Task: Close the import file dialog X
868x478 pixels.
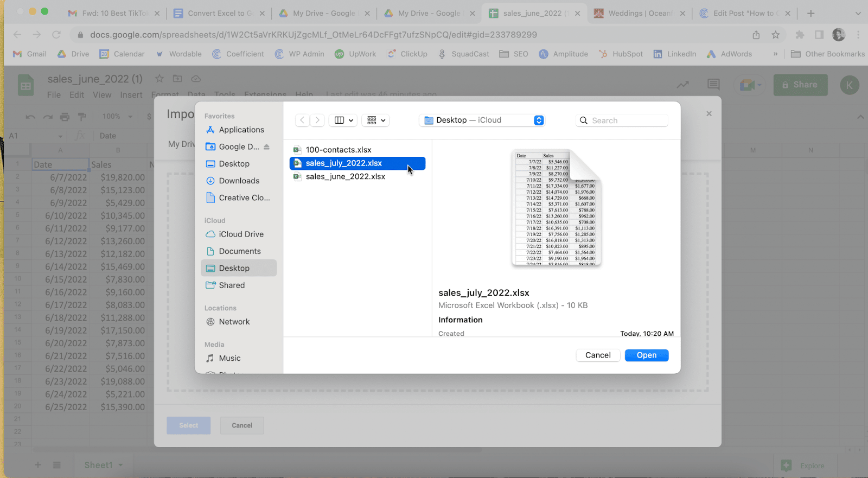Action: tap(709, 114)
